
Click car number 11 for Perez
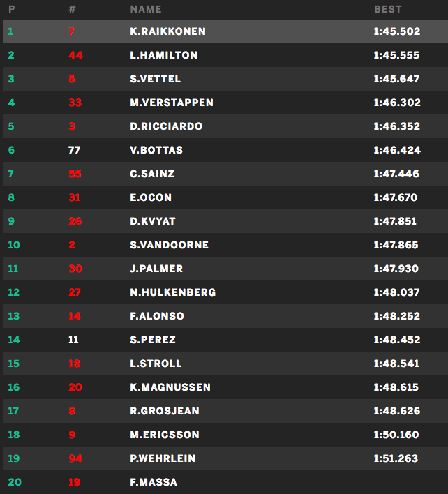[x=73, y=340]
